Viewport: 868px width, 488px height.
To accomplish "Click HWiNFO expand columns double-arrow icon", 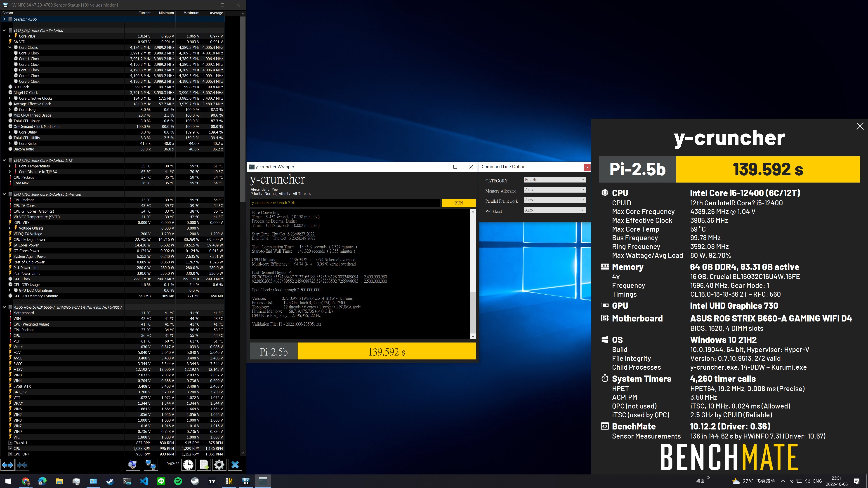I will click(x=7, y=465).
